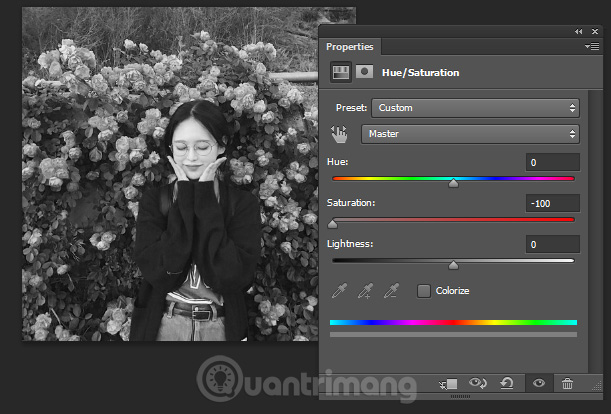The image size is (611, 414).
Task: Reset adjustment to defaults
Action: click(507, 384)
